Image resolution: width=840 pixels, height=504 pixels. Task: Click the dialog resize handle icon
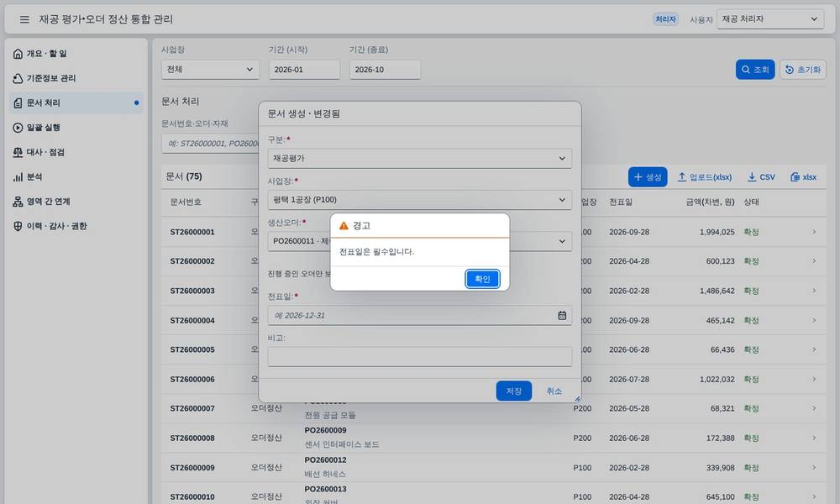click(578, 398)
